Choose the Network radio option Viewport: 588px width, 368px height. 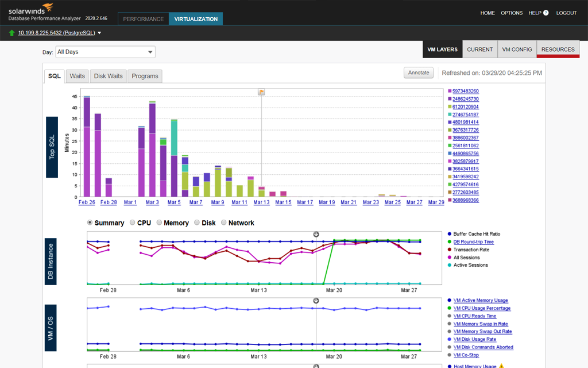pyautogui.click(x=224, y=223)
